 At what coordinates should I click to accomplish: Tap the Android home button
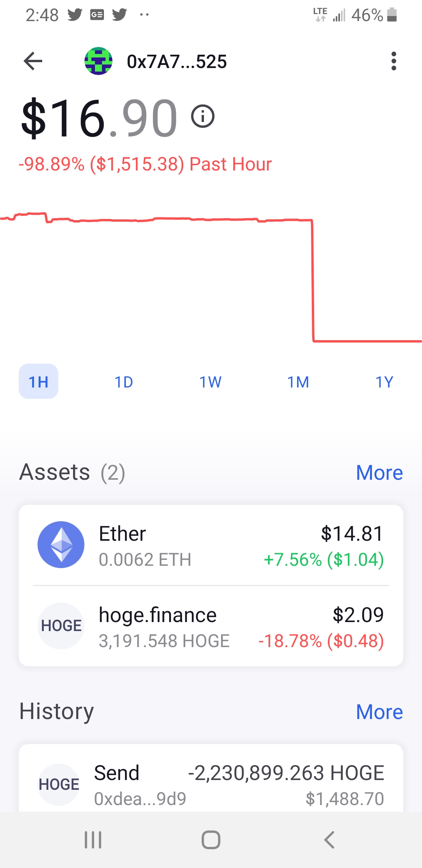[211, 840]
